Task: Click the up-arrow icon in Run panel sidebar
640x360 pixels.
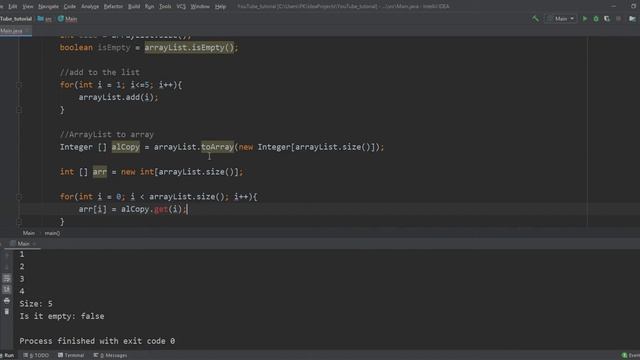Action: (x=7, y=256)
